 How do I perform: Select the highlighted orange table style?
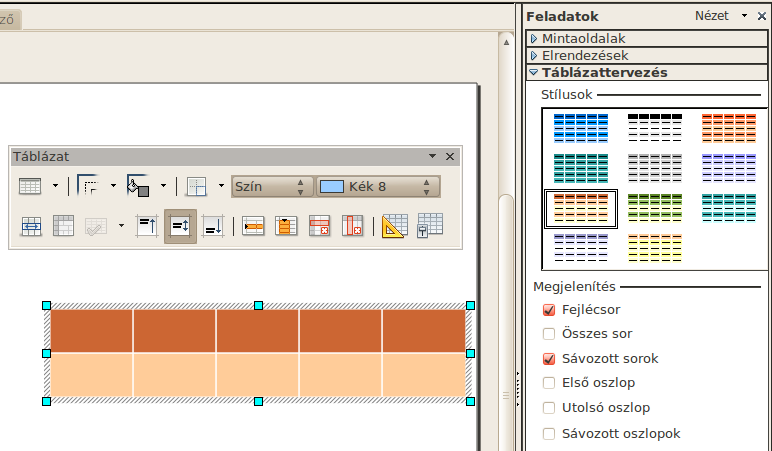[x=581, y=208]
